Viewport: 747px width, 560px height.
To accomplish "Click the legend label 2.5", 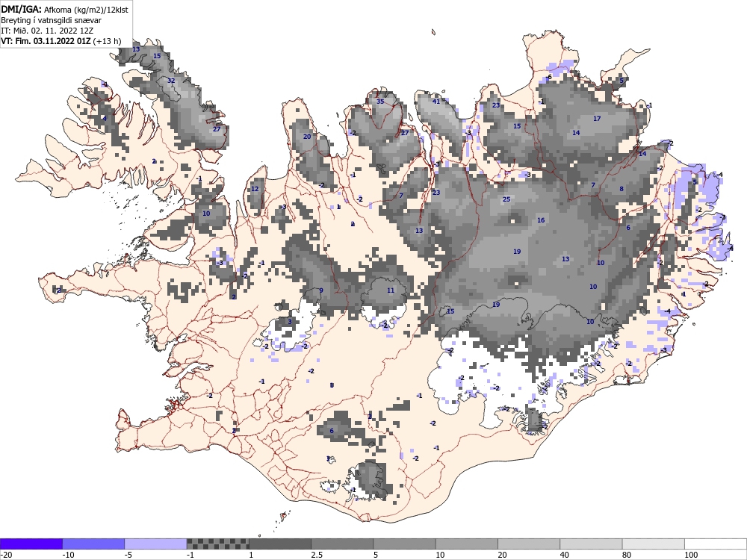I will (x=316, y=556).
